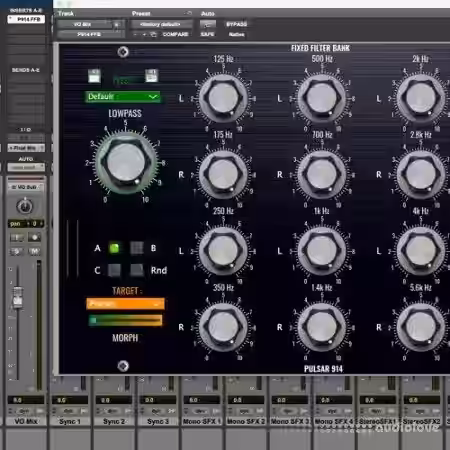Record-enable the VO Mix channel

(34, 237)
